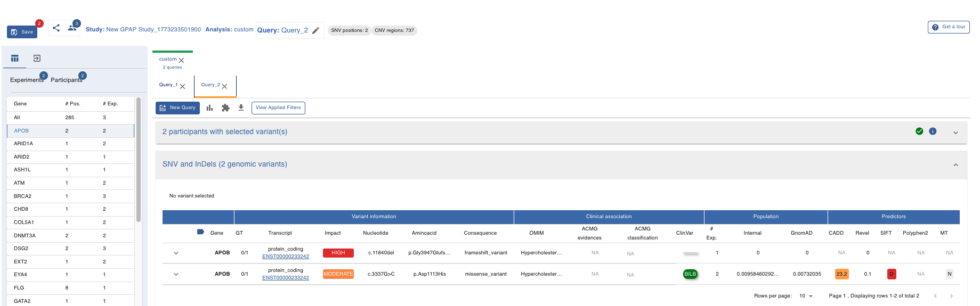Viewport: 980px width, 306px height.
Task: Click the info icon in participants panel
Action: 933,131
